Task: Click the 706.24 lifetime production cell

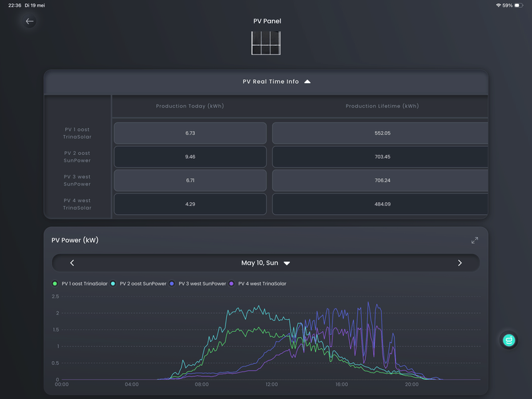Action: 380,180
